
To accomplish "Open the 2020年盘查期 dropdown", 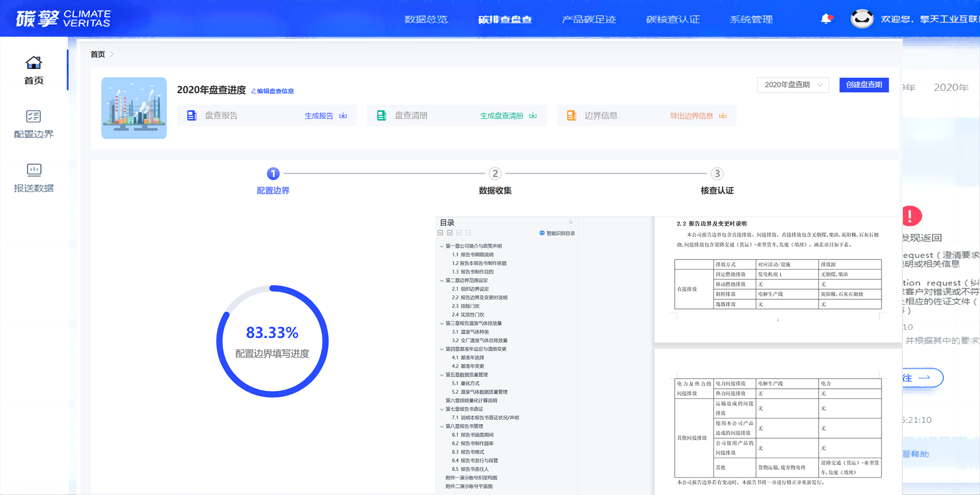I will pyautogui.click(x=793, y=85).
